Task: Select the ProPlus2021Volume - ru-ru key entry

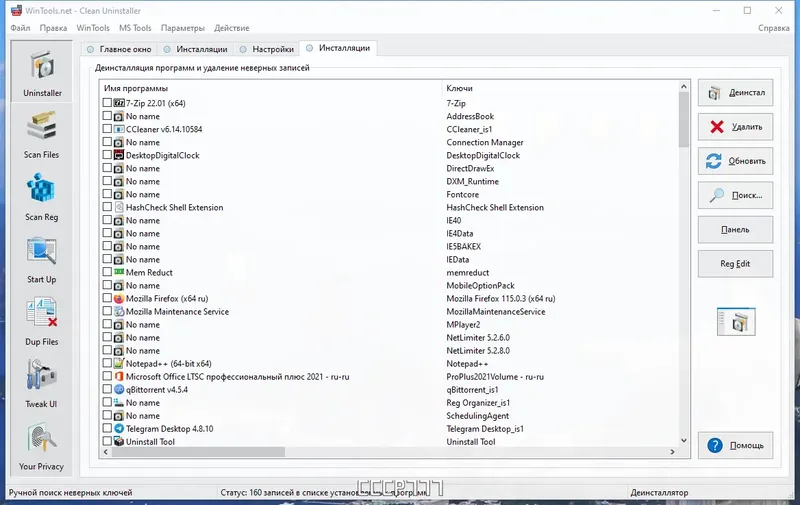Action: pyautogui.click(x=495, y=376)
